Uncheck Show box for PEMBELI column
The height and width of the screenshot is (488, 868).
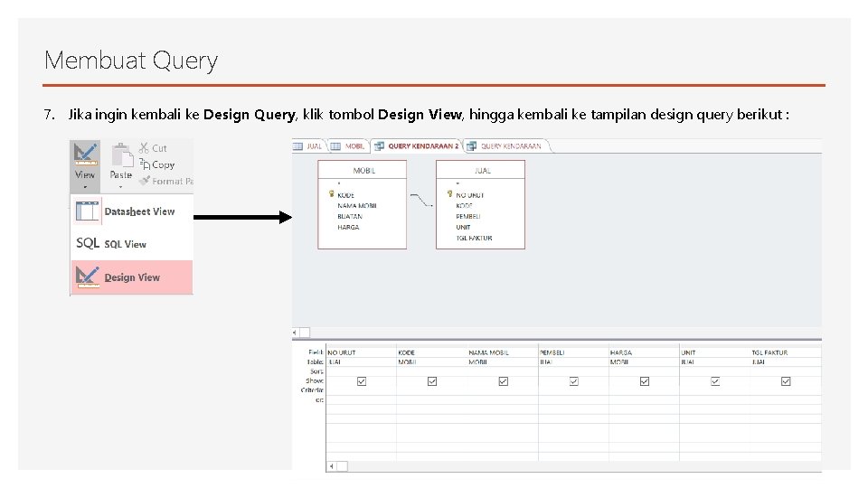point(574,381)
